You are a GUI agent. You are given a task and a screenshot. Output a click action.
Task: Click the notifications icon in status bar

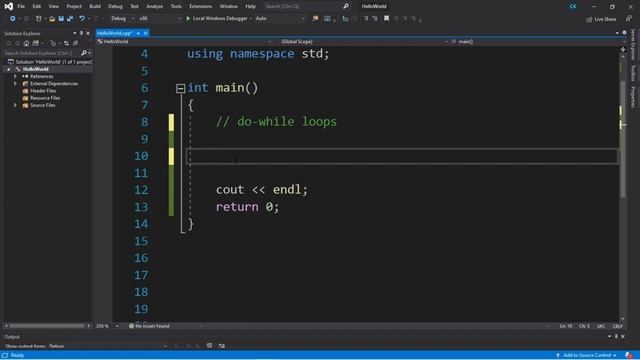(x=628, y=355)
